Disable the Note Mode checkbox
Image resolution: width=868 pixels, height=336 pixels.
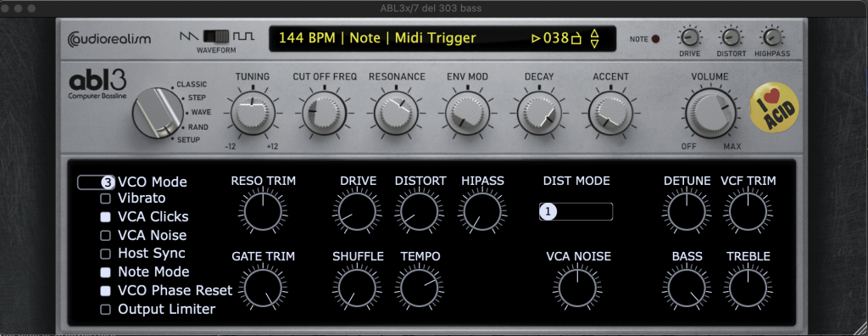[x=105, y=272]
